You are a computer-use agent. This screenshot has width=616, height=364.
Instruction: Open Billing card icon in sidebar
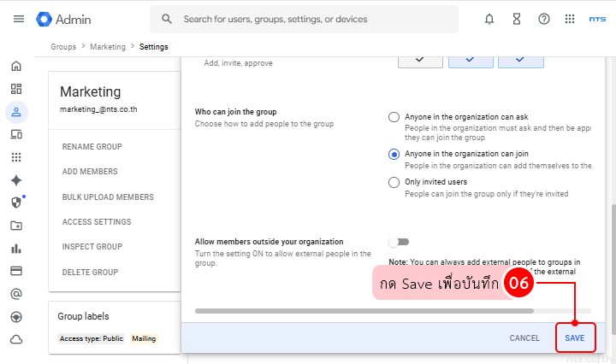pos(16,271)
